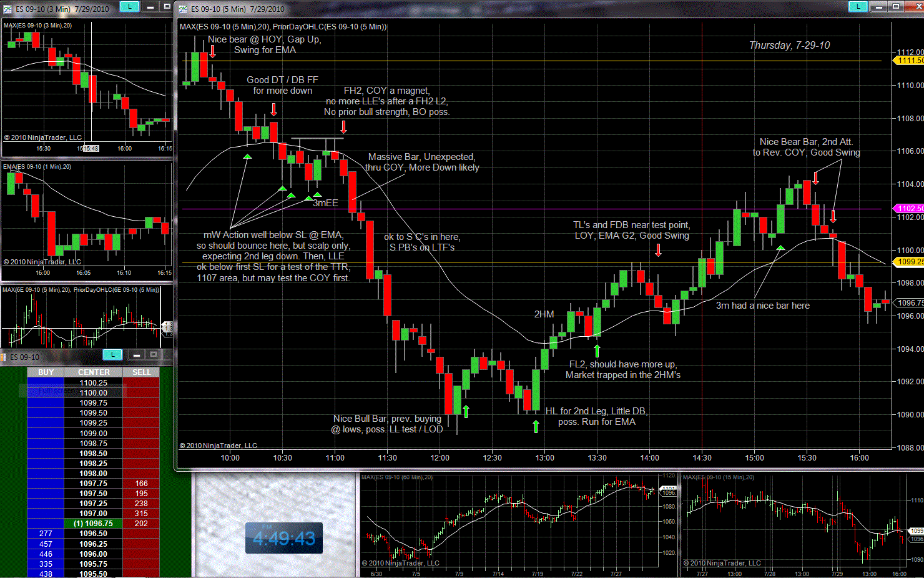The height and width of the screenshot is (578, 924).
Task: Click the BUY column header in SuperDOM
Action: pyautogui.click(x=46, y=372)
